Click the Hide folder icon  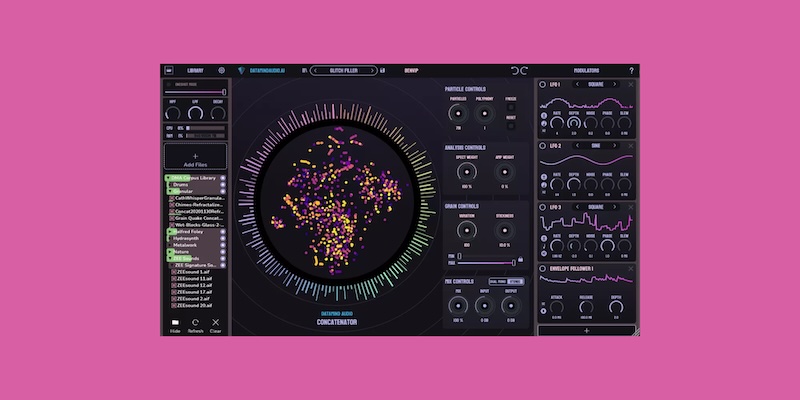coord(175,322)
